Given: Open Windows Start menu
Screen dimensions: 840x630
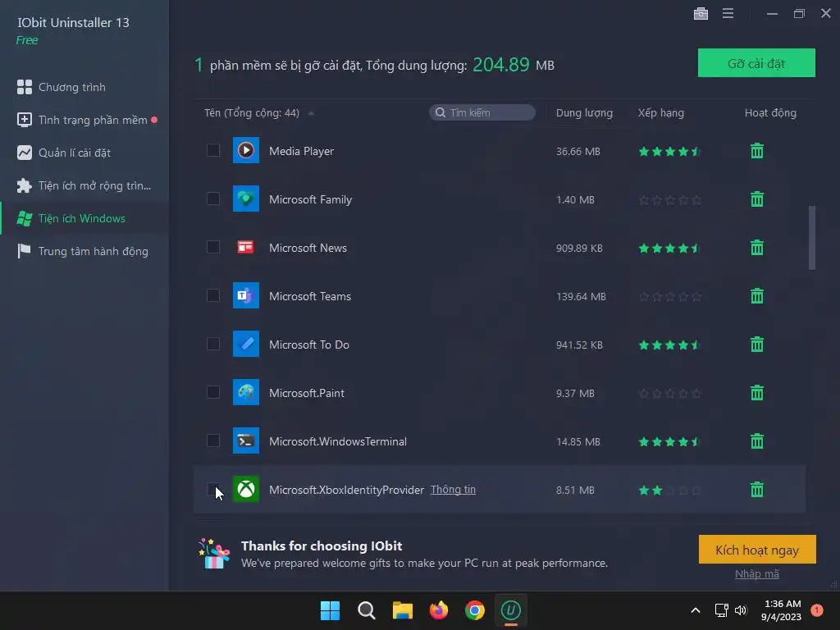Looking at the screenshot, I should [x=330, y=610].
